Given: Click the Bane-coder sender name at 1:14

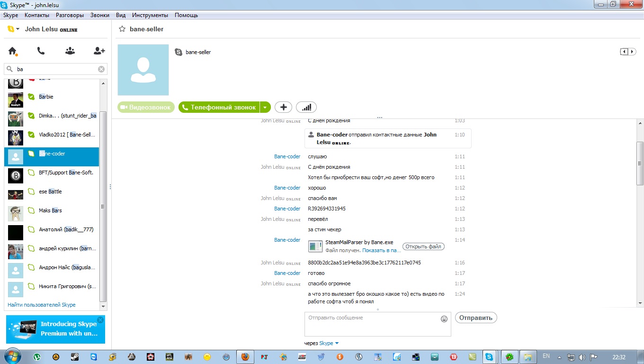Looking at the screenshot, I should [287, 240].
